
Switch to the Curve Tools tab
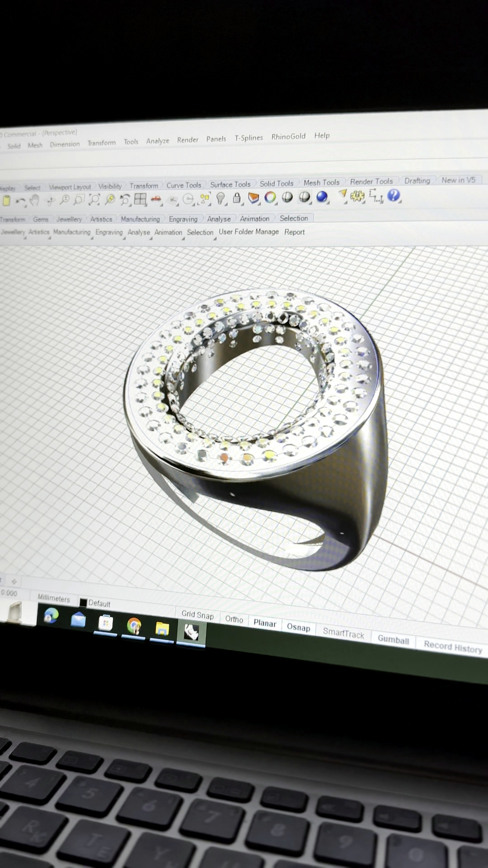183,185
